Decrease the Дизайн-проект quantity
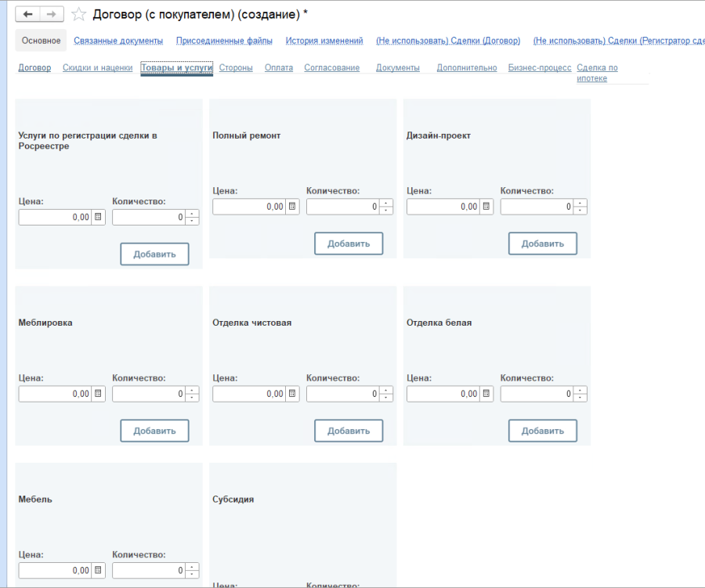 point(580,211)
